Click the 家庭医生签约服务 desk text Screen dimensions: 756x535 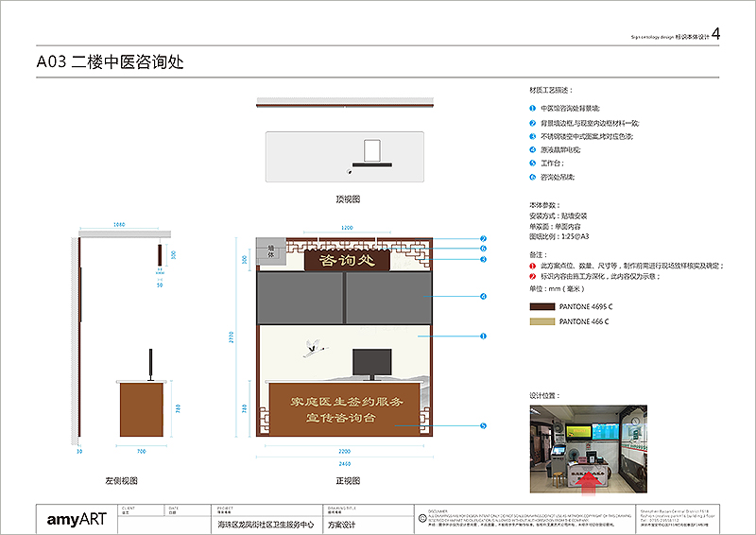(x=347, y=402)
